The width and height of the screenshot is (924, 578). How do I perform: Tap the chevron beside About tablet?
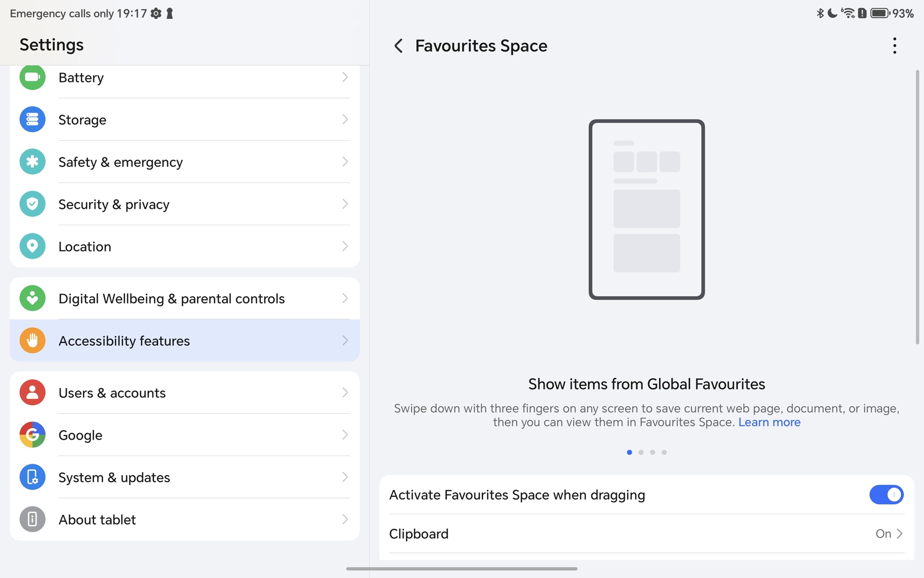345,519
